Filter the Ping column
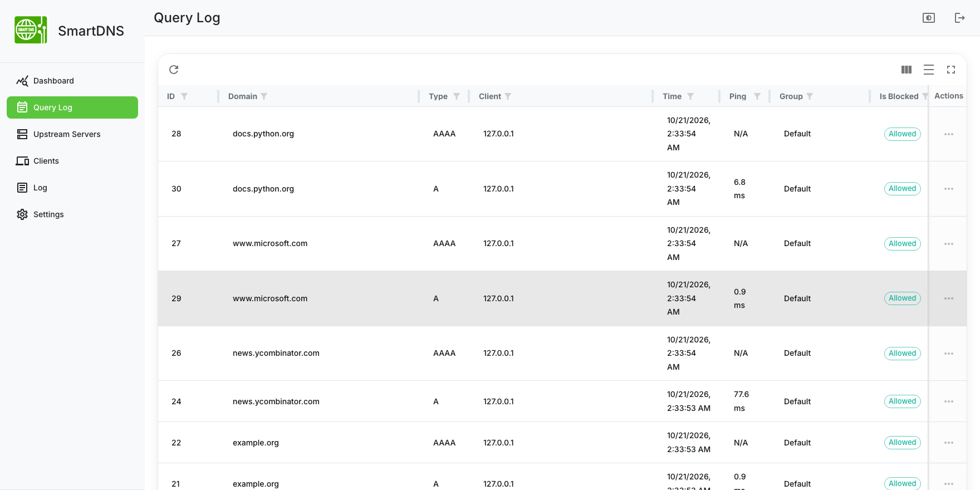 pos(757,96)
